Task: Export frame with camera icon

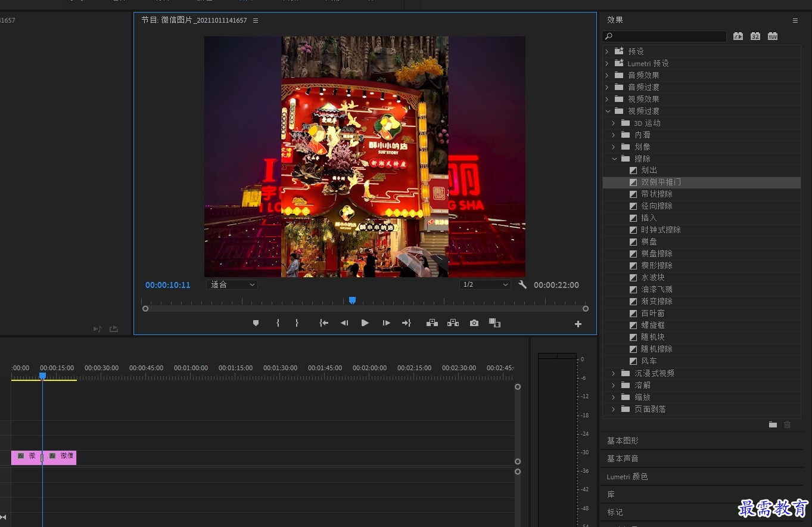Action: click(474, 323)
